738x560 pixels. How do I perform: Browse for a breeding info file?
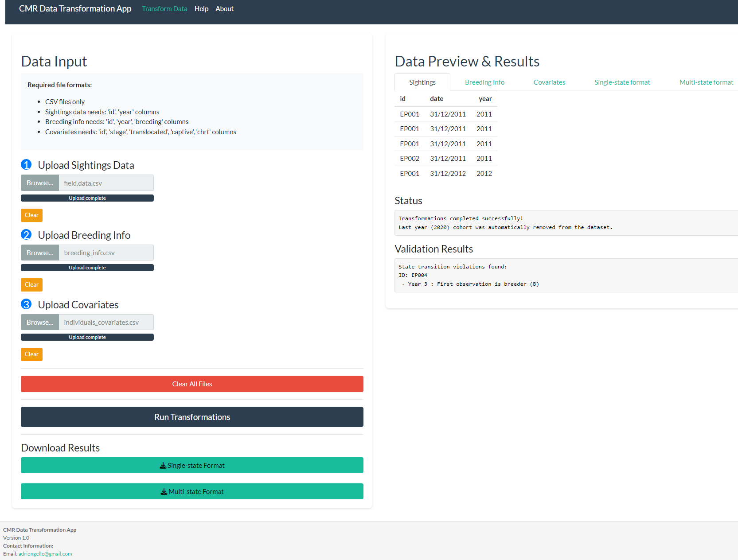click(x=40, y=253)
